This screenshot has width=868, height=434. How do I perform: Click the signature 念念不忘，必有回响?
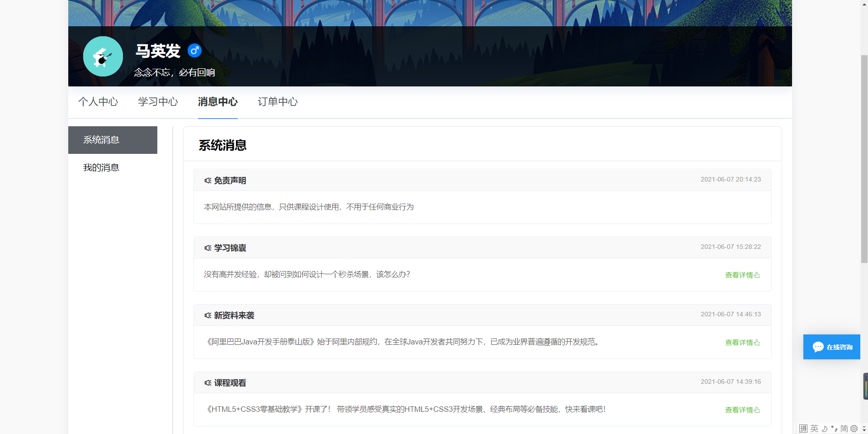pyautogui.click(x=175, y=72)
